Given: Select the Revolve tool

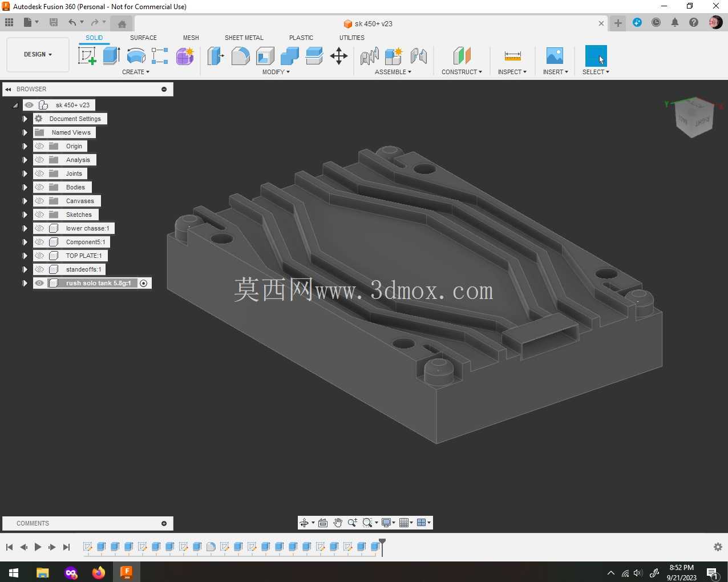Looking at the screenshot, I should (136, 56).
